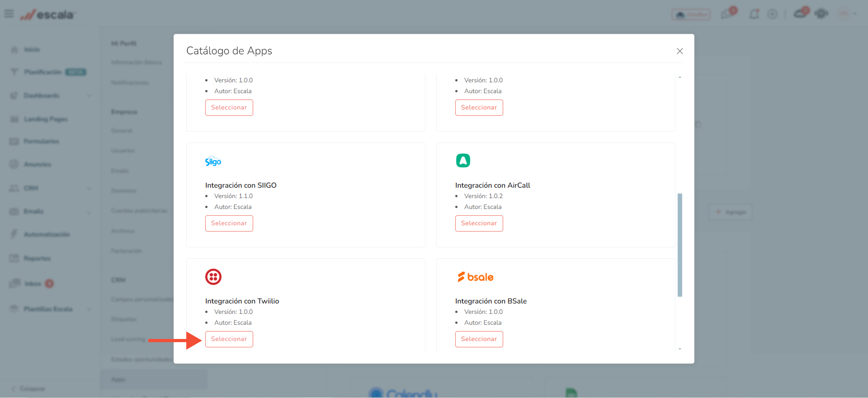Click the catalog scroll-down arrow

pos(680,349)
